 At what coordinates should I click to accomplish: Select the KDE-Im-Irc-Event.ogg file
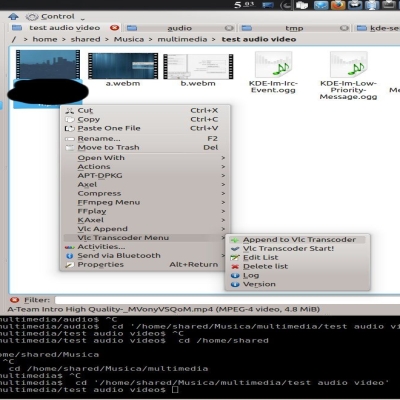click(x=273, y=72)
